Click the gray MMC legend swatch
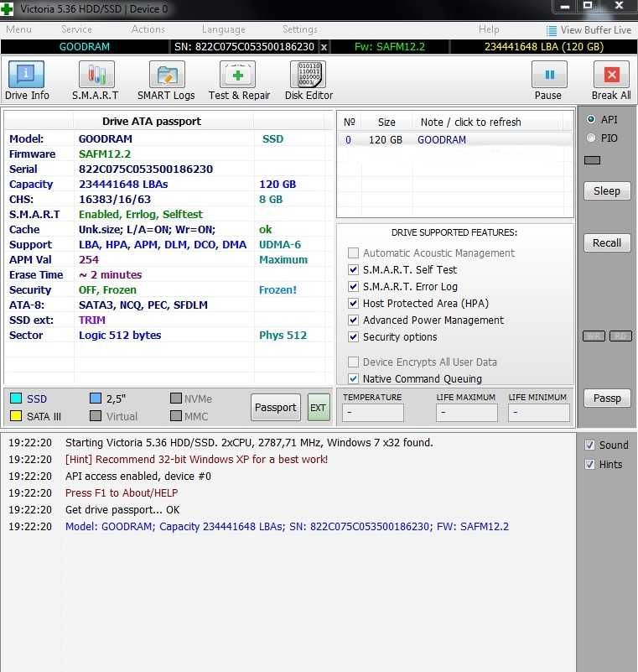The height and width of the screenshot is (672, 638). coord(176,416)
